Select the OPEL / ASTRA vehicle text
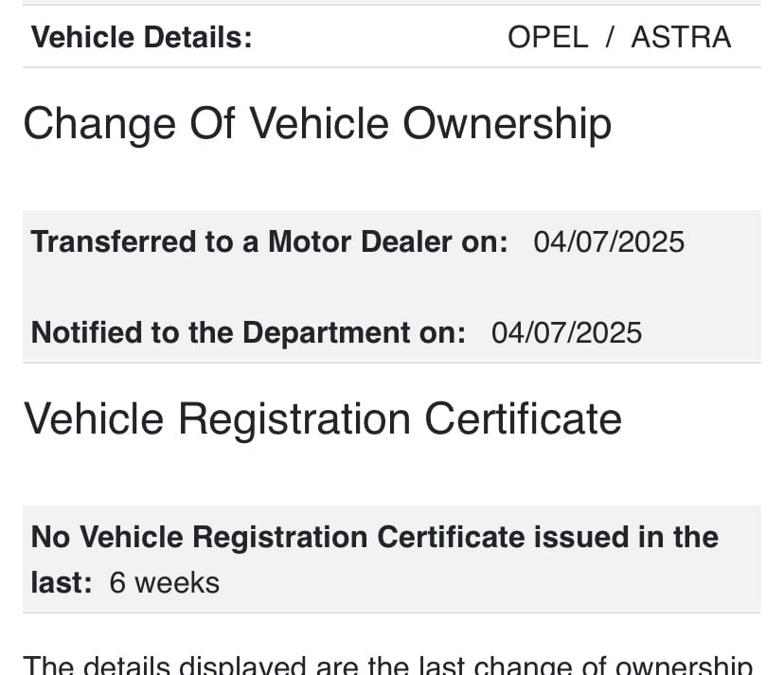The image size is (784, 675). pos(619,38)
